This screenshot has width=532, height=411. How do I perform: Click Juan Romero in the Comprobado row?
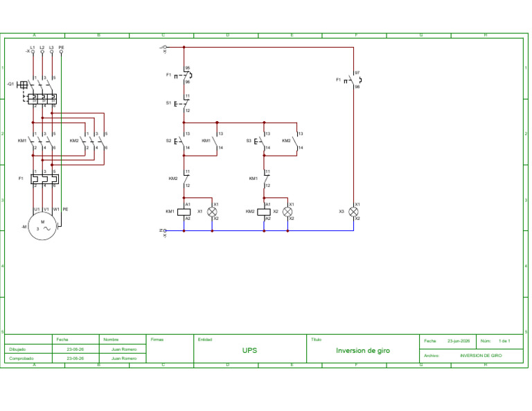pyautogui.click(x=124, y=358)
